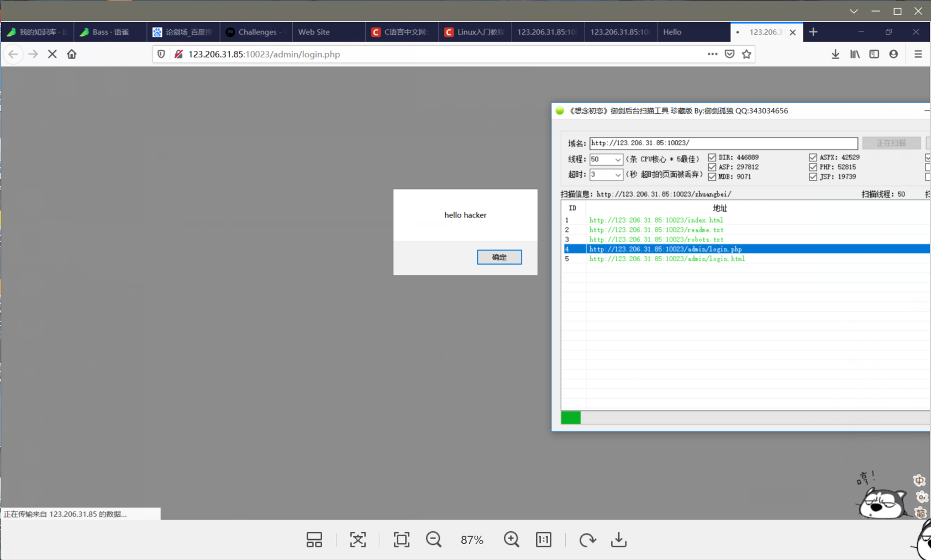The height and width of the screenshot is (560, 931).
Task: Switch to the C语言中文网 tab
Action: 402,32
